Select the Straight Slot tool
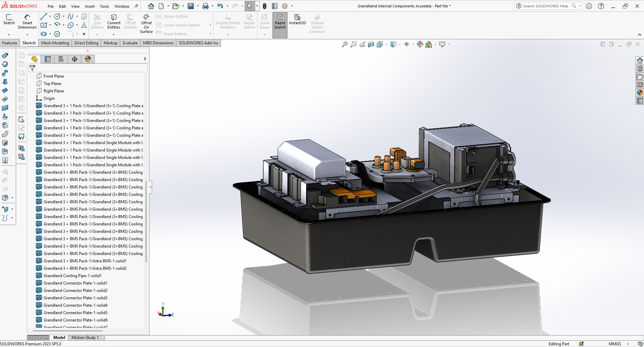The image size is (644, 347). point(44,34)
